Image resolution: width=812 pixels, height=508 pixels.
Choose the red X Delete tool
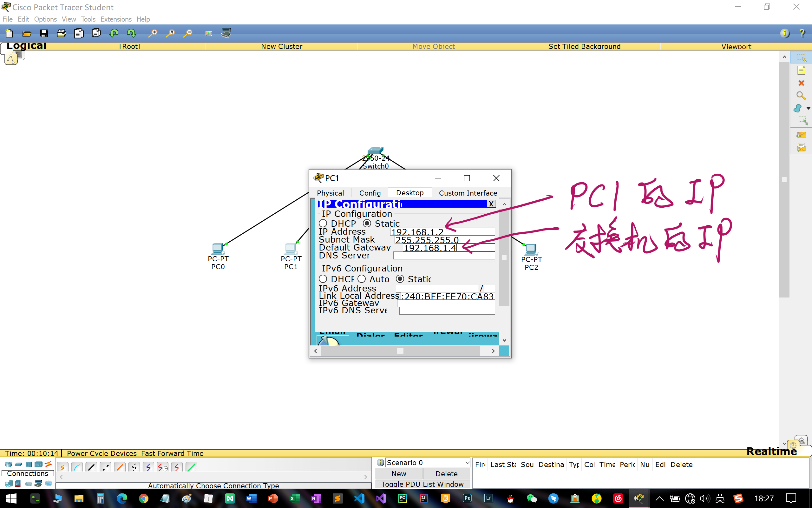801,83
